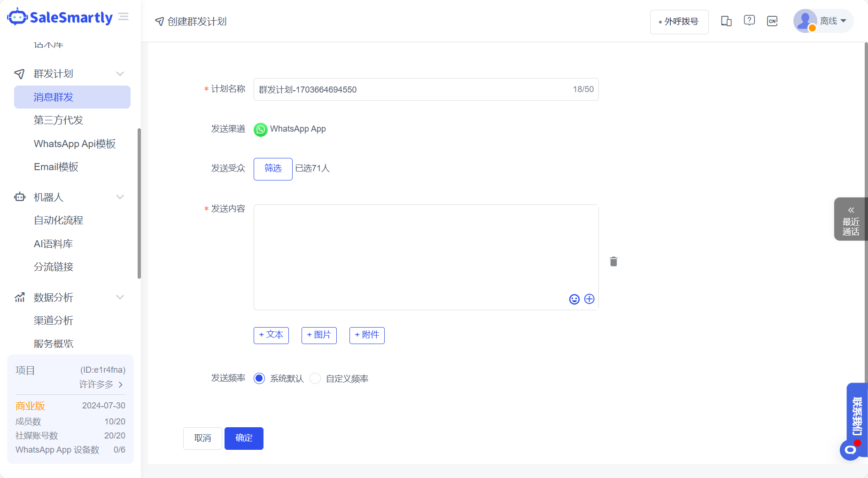This screenshot has width=868, height=478.
Task: Select the 系统默认 send frequency option
Action: coord(259,378)
